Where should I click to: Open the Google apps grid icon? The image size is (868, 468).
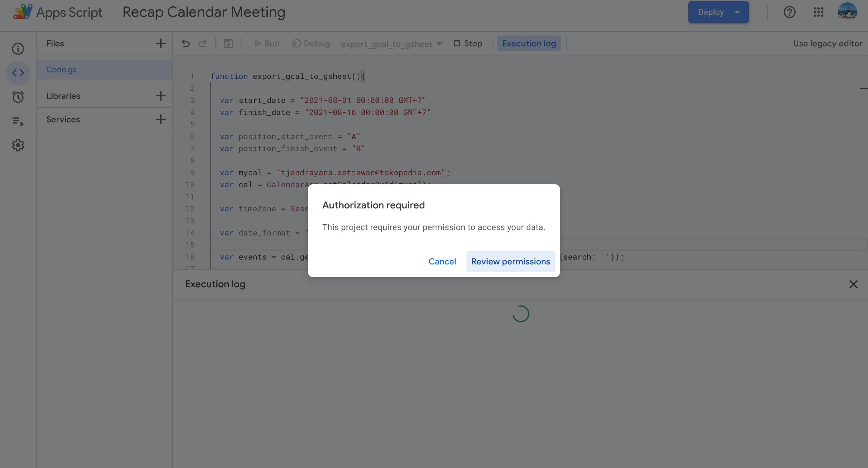coord(818,12)
